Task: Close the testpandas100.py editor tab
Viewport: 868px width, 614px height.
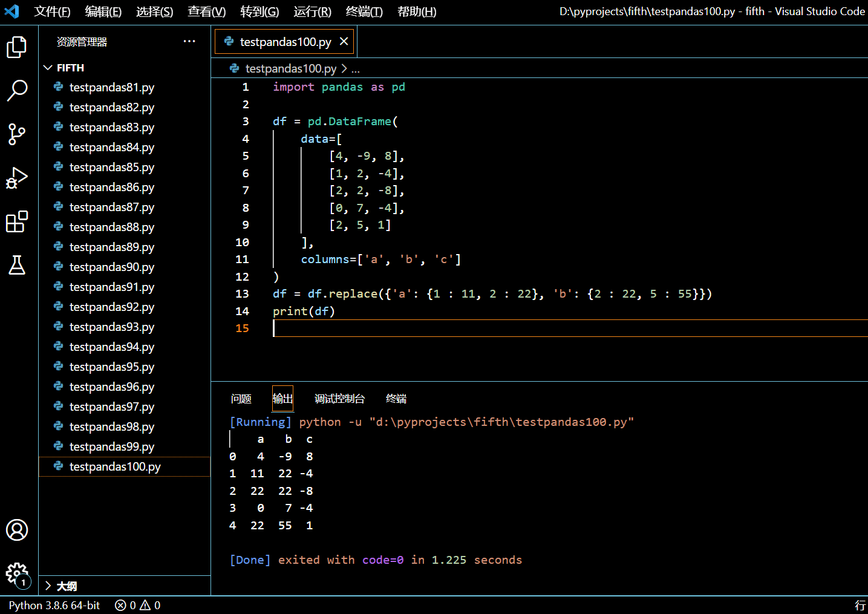Action: click(344, 41)
